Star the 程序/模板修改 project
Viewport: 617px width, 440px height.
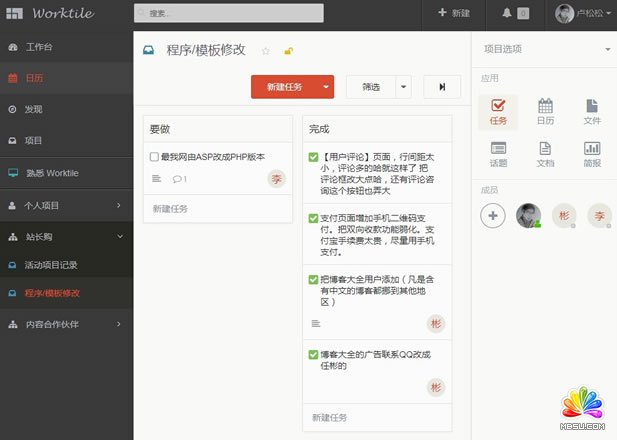click(266, 51)
